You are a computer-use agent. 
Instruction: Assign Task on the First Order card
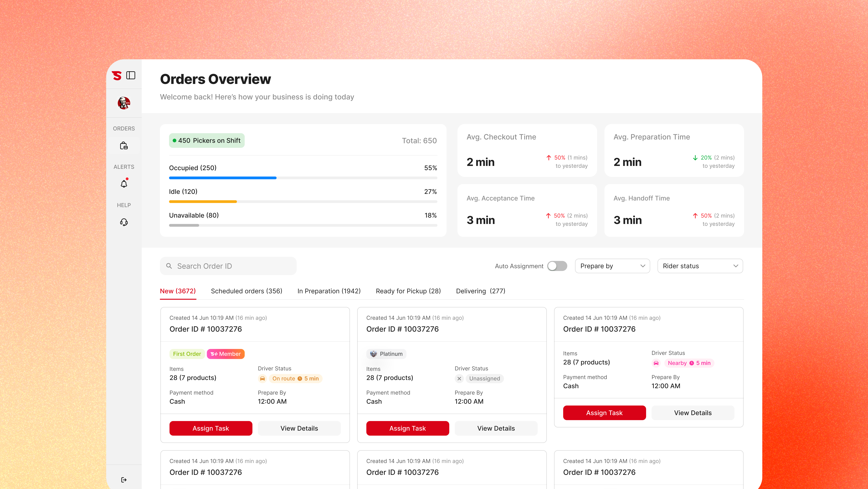click(x=211, y=428)
